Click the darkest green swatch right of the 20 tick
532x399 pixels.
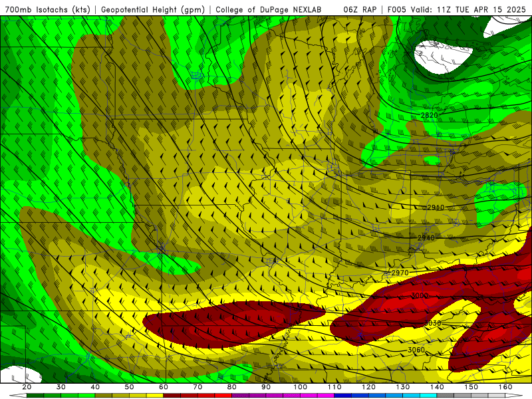[35, 396]
